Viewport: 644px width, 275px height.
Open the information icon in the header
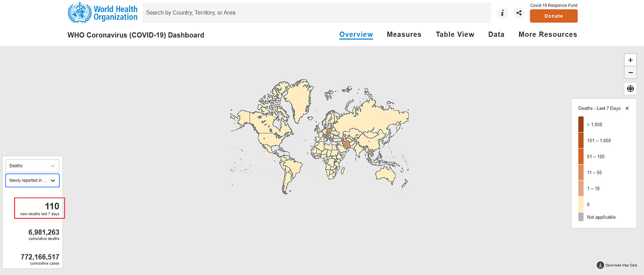(x=502, y=13)
